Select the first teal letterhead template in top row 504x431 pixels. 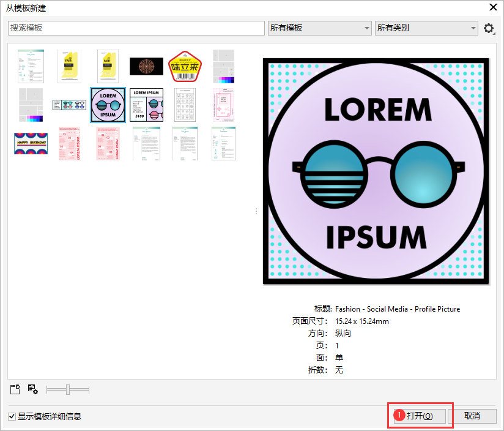click(31, 66)
